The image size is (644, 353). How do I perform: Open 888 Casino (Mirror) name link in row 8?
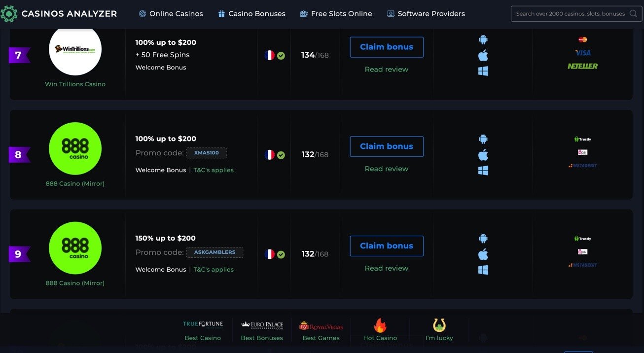click(75, 184)
